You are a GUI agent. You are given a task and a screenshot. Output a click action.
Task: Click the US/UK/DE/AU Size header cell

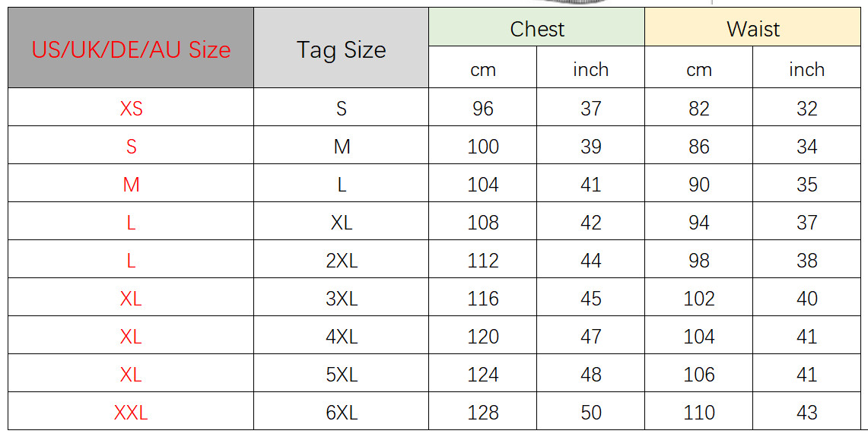click(131, 48)
